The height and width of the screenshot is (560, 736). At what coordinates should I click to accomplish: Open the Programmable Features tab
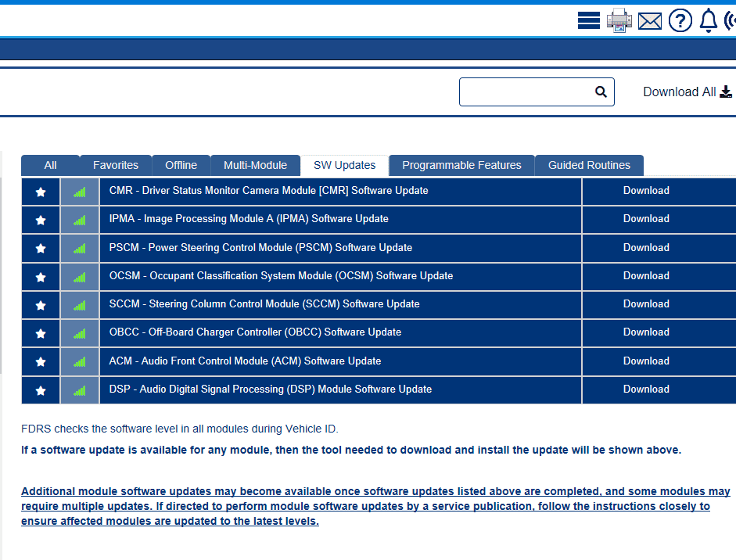[x=461, y=165]
